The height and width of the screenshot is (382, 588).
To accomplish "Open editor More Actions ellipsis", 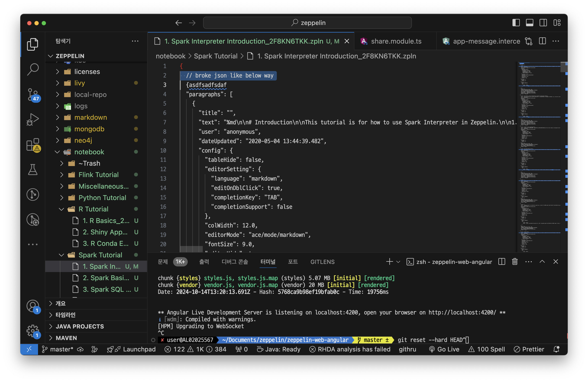I will (556, 41).
